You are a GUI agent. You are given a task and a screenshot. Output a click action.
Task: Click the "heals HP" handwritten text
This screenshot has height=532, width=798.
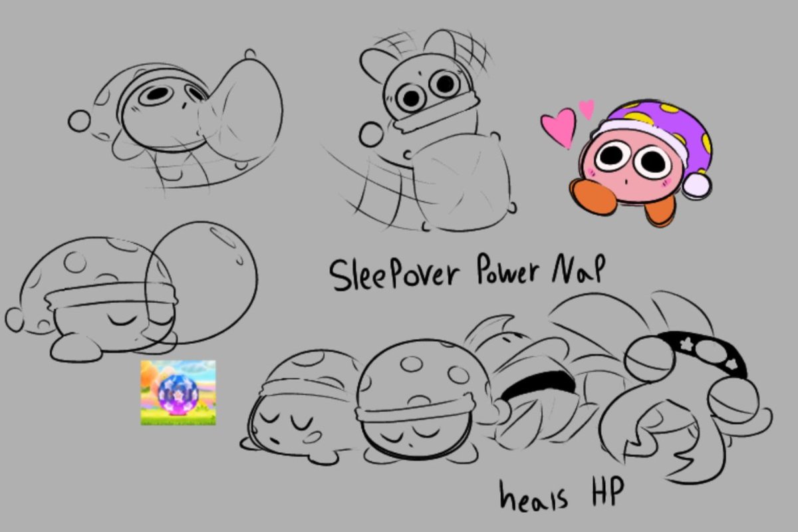562,493
